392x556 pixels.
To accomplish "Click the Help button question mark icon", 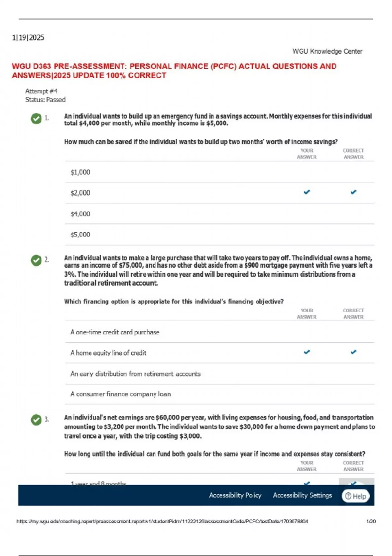I will point(348,496).
